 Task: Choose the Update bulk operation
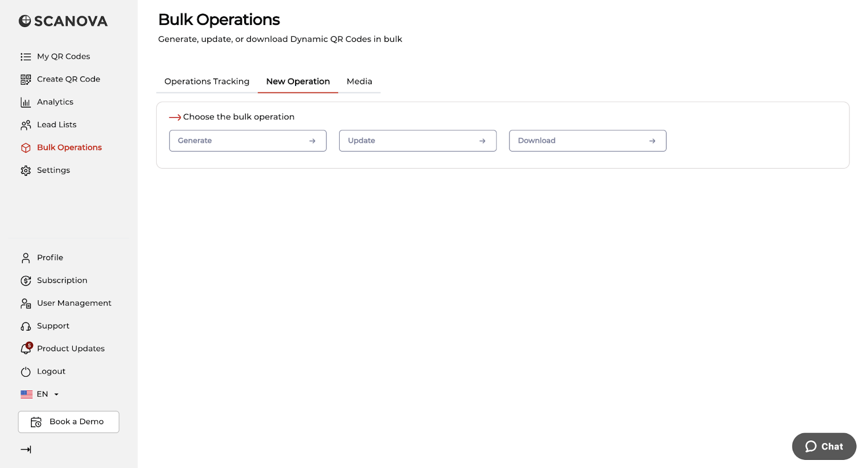click(418, 141)
